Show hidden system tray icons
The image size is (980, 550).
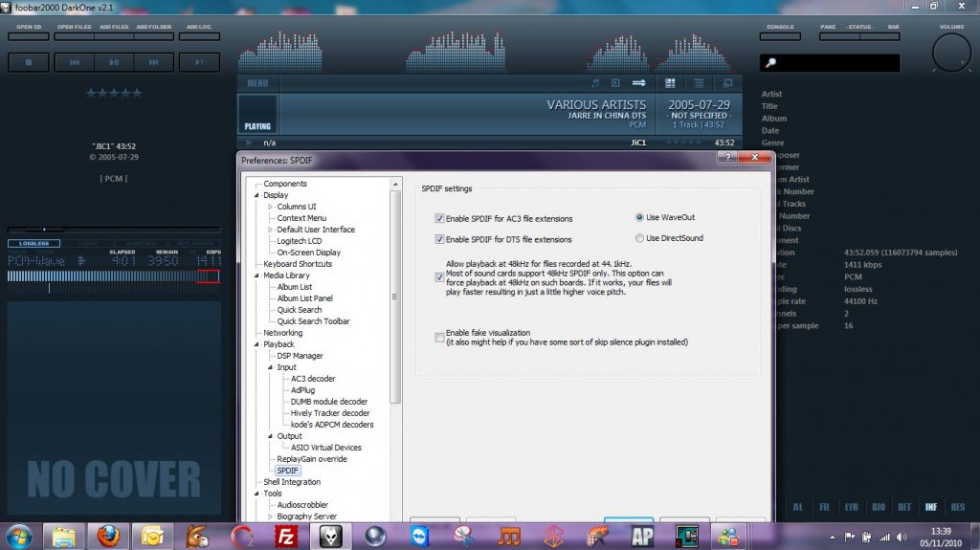pos(832,537)
